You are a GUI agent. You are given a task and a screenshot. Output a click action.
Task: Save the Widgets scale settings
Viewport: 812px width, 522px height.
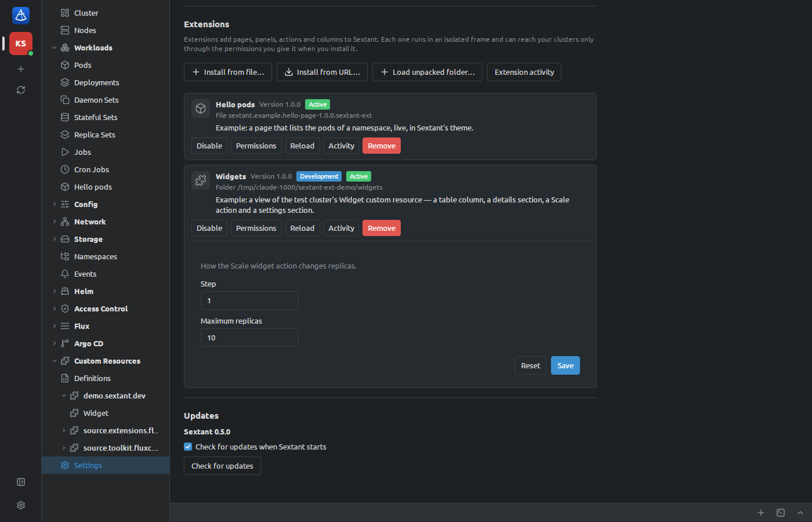click(x=565, y=365)
